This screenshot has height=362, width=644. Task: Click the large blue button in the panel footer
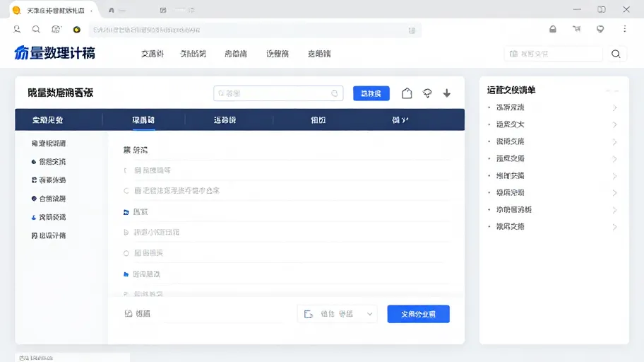coord(418,315)
